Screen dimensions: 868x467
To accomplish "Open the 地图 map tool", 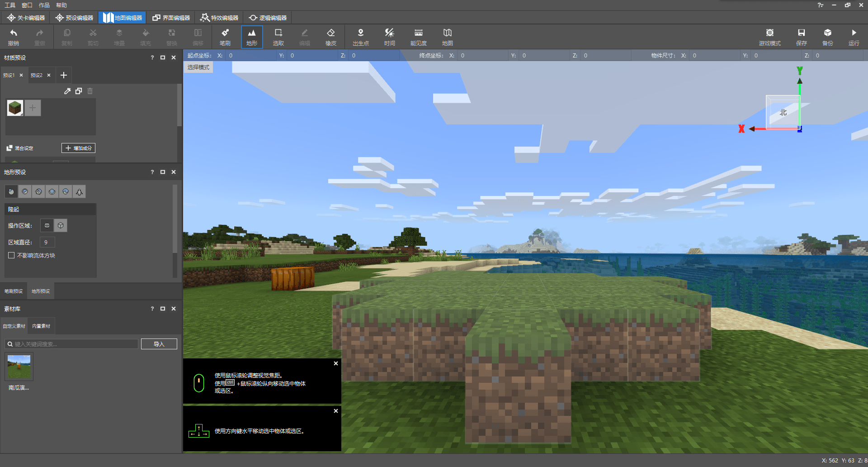I will 448,37.
